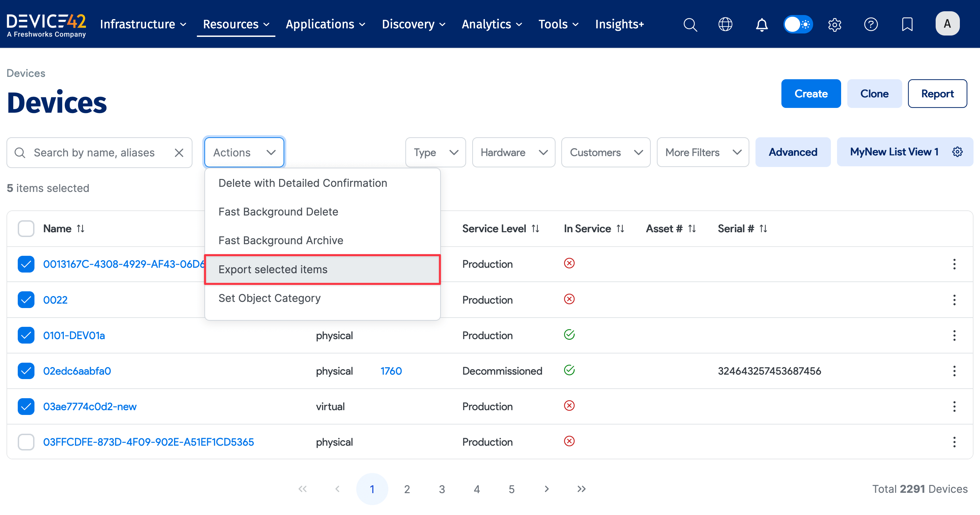Expand the Type filter dropdown

(435, 152)
